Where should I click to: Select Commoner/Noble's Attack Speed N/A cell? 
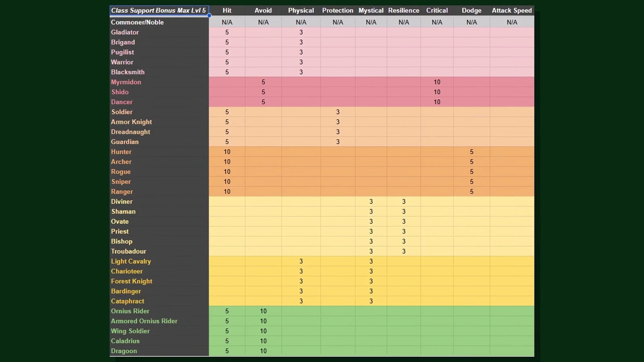[x=512, y=22]
